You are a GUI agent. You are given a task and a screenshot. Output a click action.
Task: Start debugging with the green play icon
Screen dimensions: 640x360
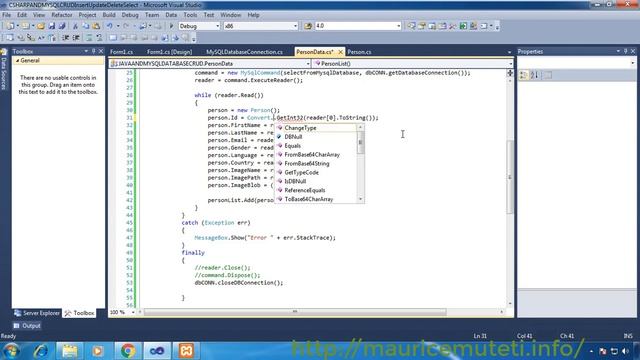pyautogui.click(x=171, y=26)
